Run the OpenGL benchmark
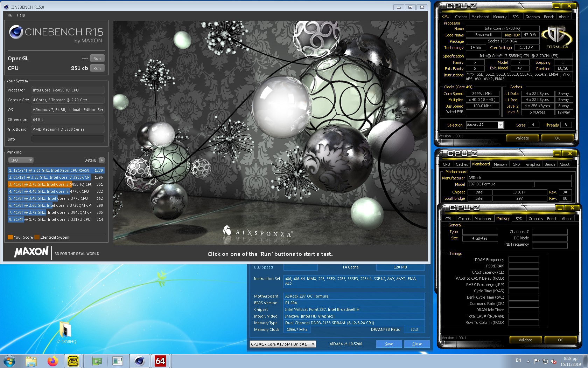 97,59
